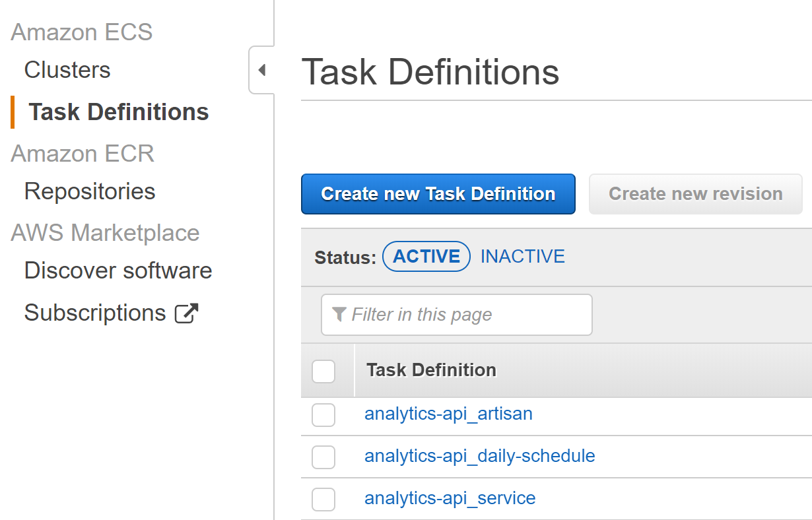This screenshot has width=812, height=520.
Task: Collapse the sidebar with the arrow handle
Action: [x=262, y=70]
